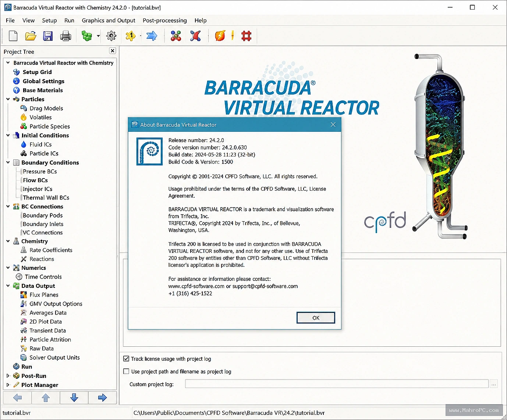Close the Project Tree panel
Viewport: 507px width, 420px height.
pyautogui.click(x=113, y=51)
